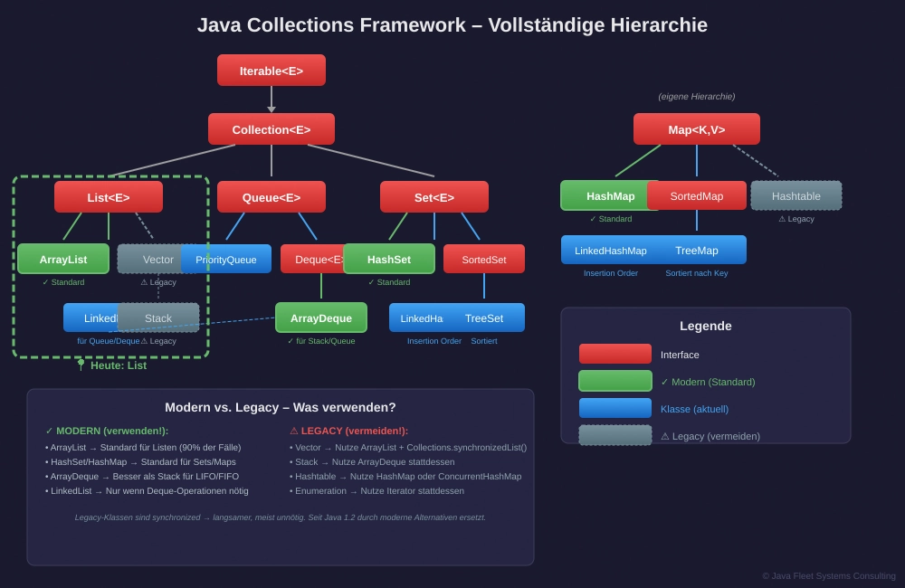Click the pin icon beside "Heute: List"

81,365
